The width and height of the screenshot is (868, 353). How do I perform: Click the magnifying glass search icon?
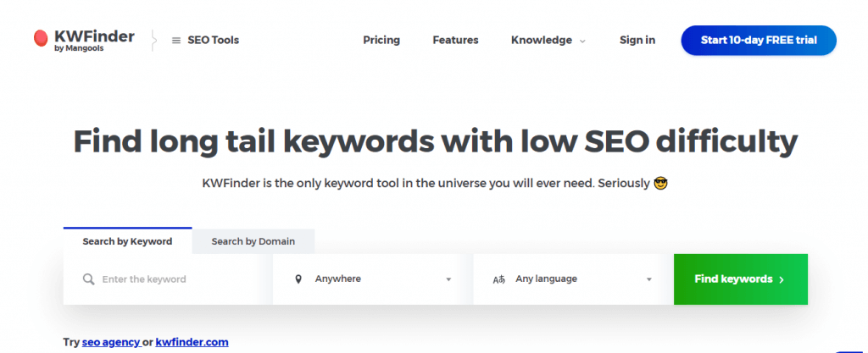point(88,279)
